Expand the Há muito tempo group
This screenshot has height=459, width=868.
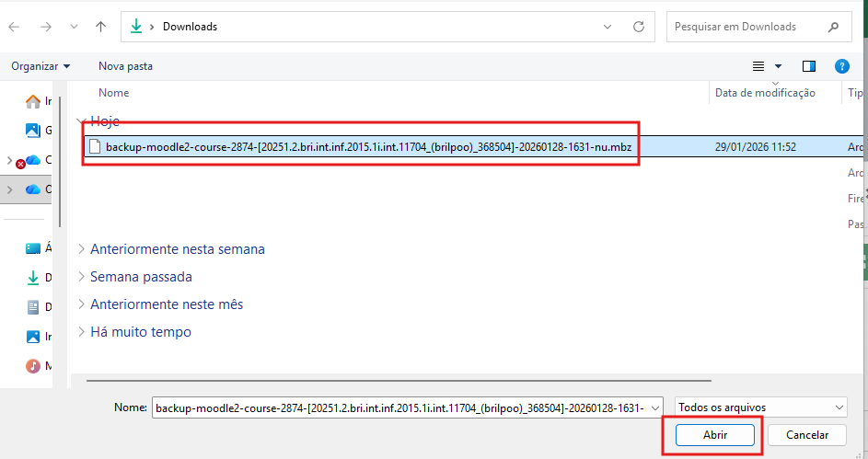pos(140,332)
